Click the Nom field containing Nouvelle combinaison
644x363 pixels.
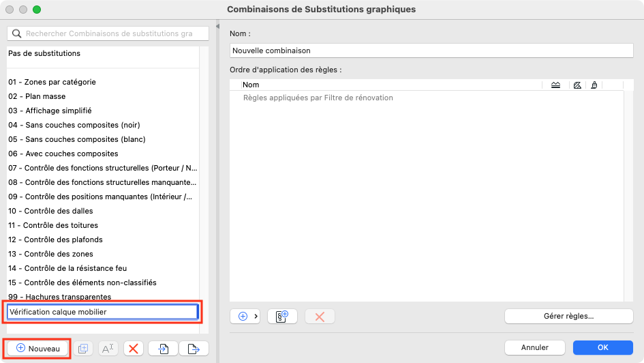(431, 50)
